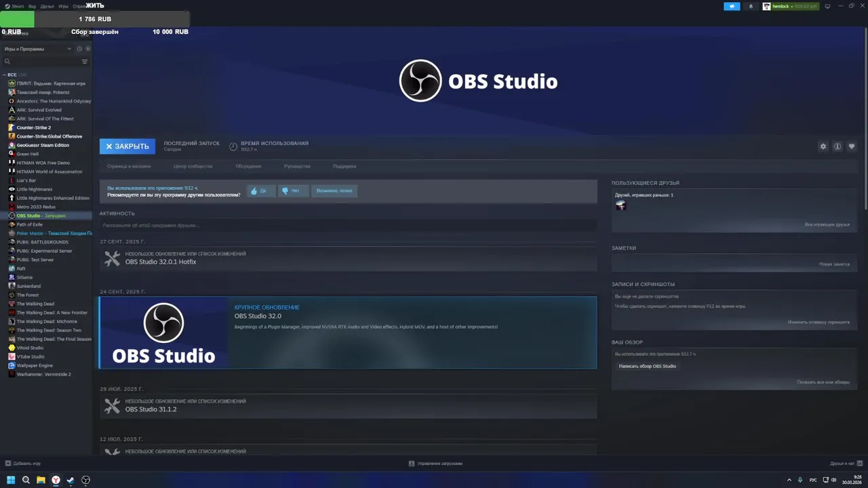868x488 pixels.
Task: Click the Написать обзор OBS Studio button
Action: click(x=648, y=366)
